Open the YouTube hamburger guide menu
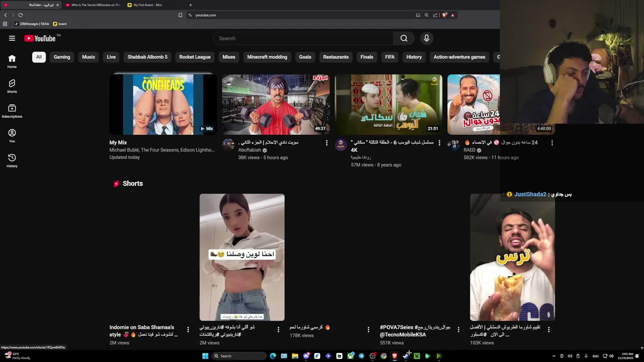 point(12,38)
